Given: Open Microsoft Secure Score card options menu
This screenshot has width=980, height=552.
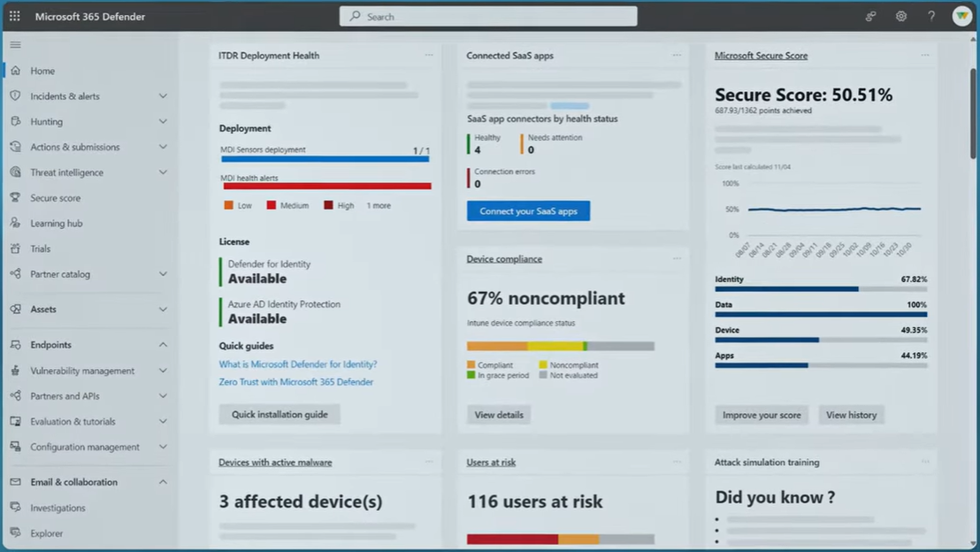Looking at the screenshot, I should click(x=925, y=55).
